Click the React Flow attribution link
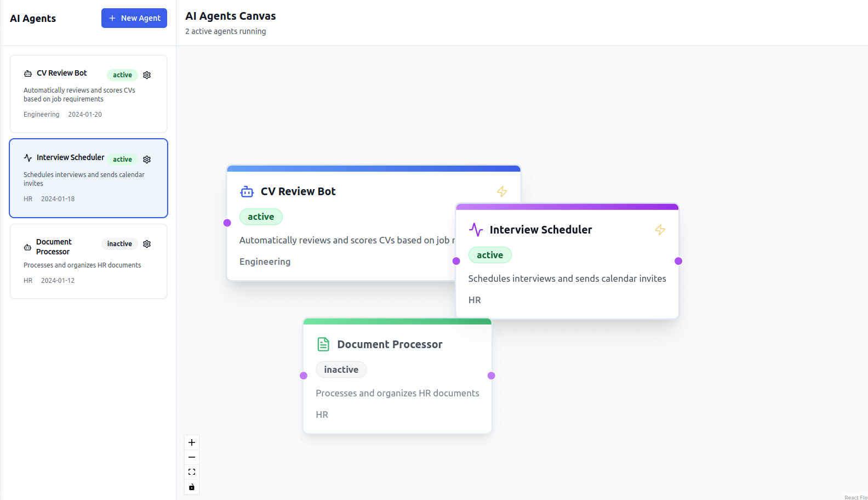This screenshot has height=500, width=868. 855,497
